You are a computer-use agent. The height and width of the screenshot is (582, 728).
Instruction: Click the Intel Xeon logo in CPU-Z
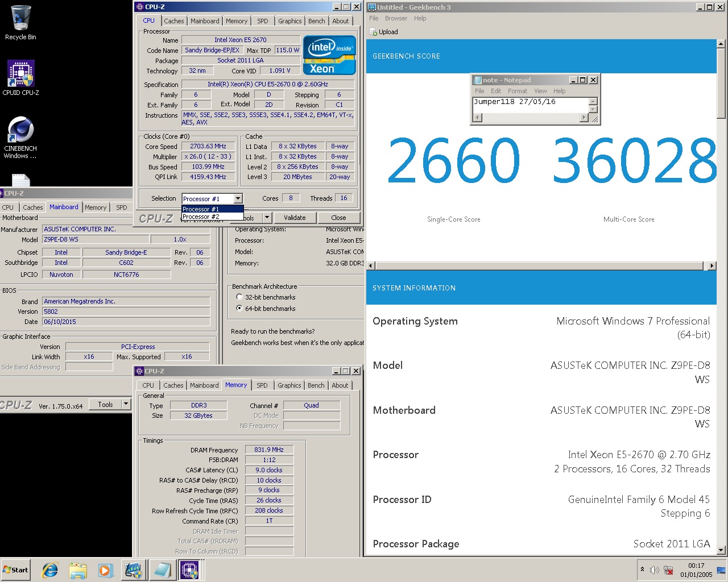[x=329, y=55]
